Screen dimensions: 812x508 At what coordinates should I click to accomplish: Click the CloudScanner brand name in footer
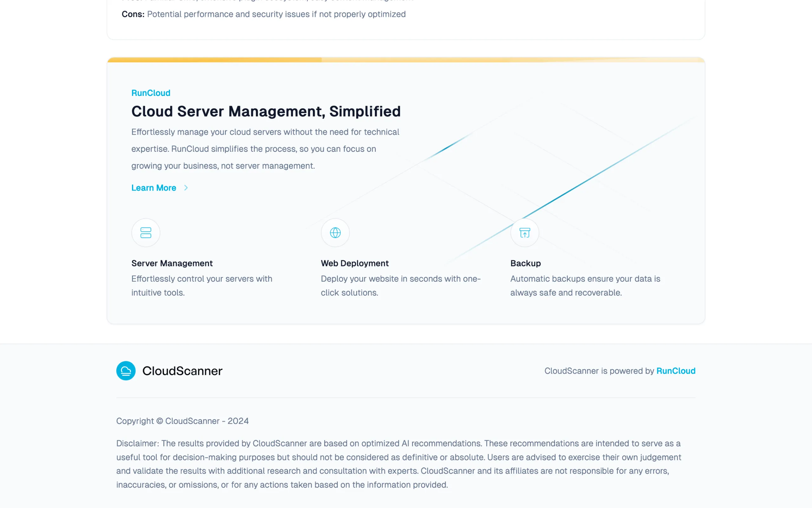point(182,371)
